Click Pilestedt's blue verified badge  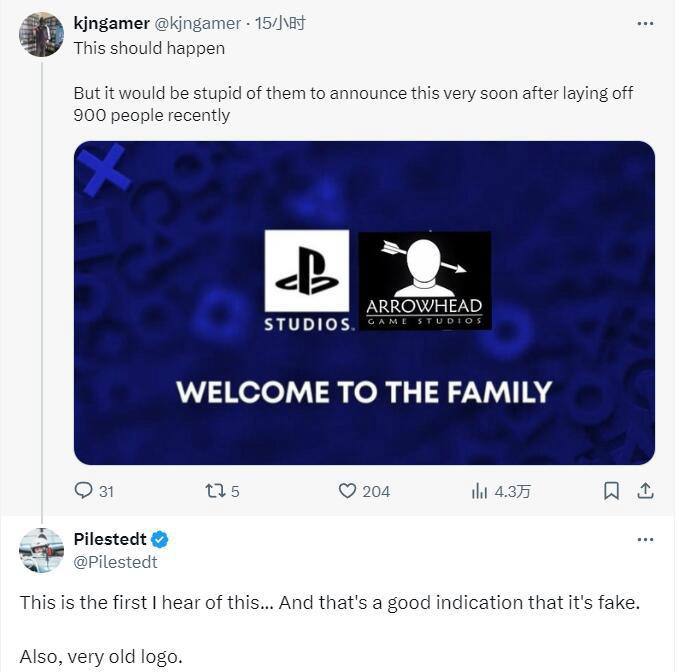[160, 540]
